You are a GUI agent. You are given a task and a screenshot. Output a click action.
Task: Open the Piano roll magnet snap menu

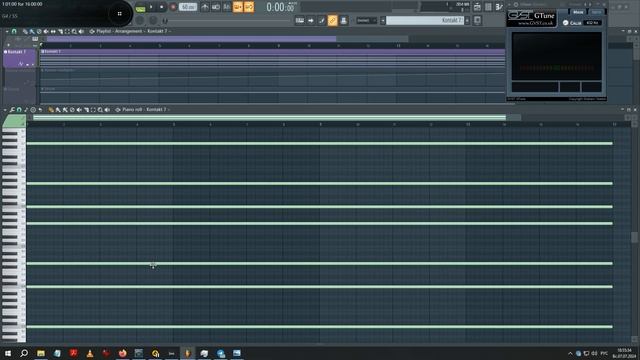(19, 110)
